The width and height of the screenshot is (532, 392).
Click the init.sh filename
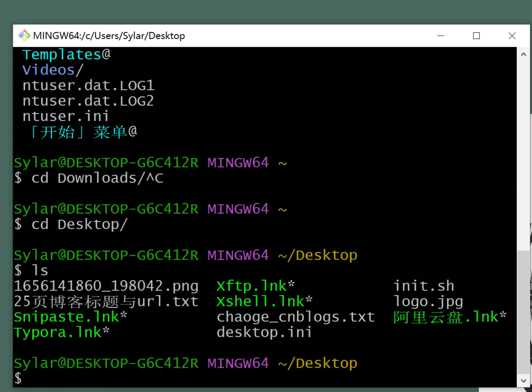click(423, 286)
